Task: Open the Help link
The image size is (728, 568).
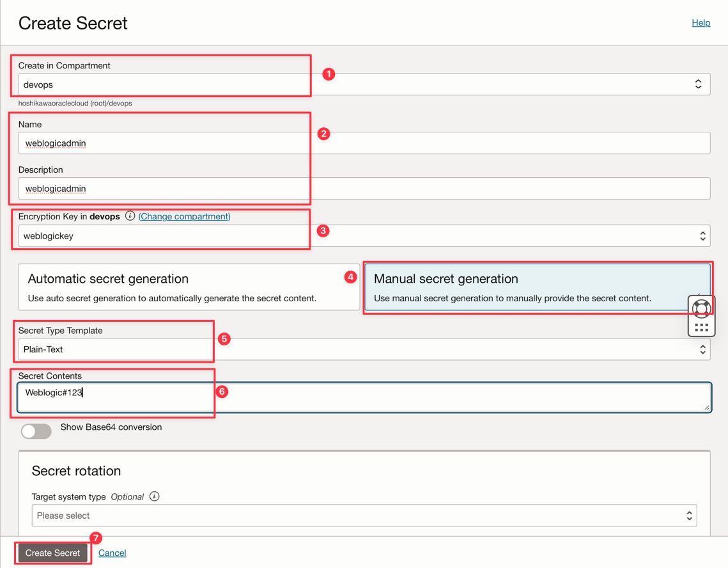Action: pos(701,23)
